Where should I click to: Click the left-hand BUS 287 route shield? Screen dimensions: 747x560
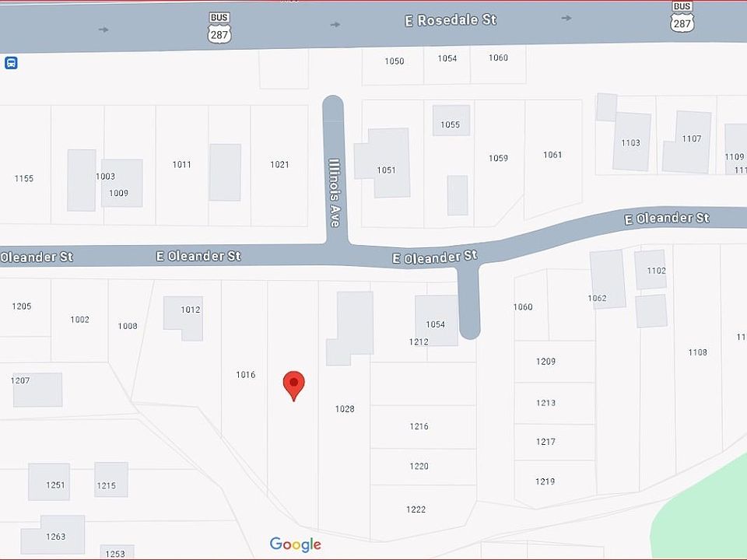[x=219, y=28]
